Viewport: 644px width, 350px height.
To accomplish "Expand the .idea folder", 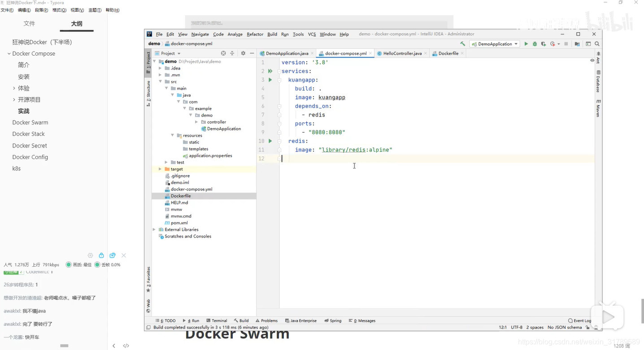I will click(x=161, y=68).
